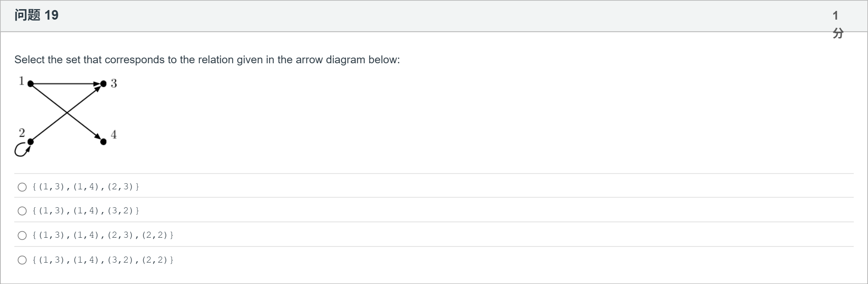868x284 pixels.
Task: Click the crossing point of the diagonal arrows
Action: pyautogui.click(x=67, y=113)
